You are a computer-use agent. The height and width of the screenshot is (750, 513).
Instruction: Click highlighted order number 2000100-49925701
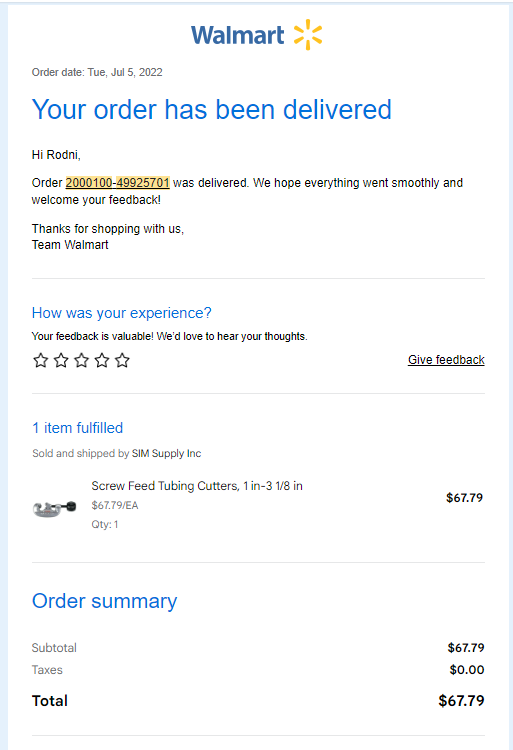[118, 183]
